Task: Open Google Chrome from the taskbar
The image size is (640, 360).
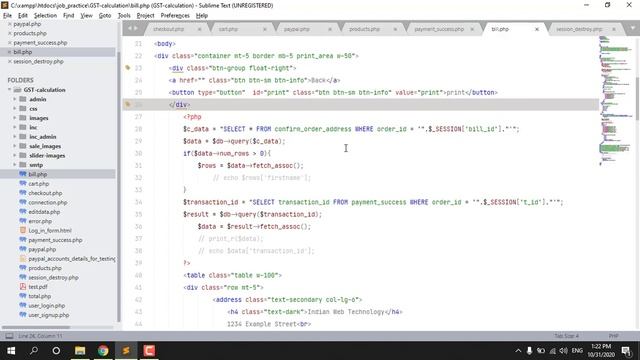Action: [x=103, y=351]
